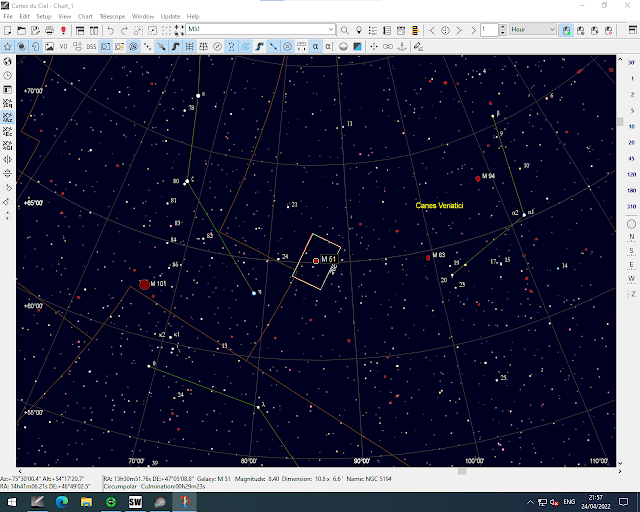The height and width of the screenshot is (512, 640).
Task: Open the calendar tool icon
Action: pyautogui.click(x=401, y=31)
